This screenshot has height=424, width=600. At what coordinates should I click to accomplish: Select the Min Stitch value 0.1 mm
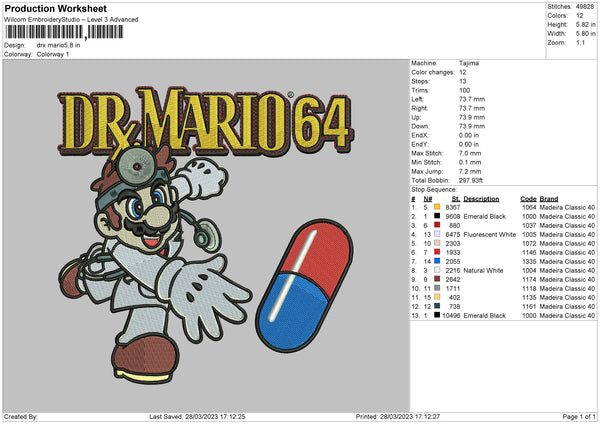(470, 162)
